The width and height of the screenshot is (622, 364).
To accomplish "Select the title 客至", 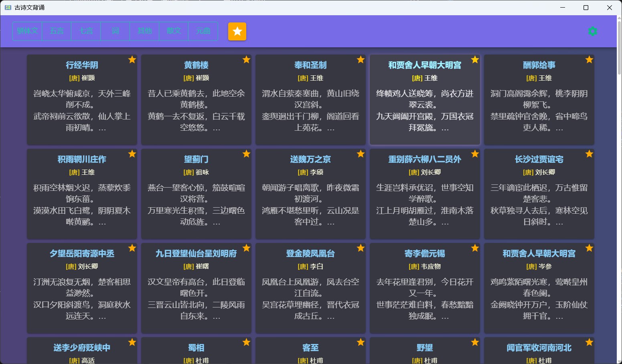I will pyautogui.click(x=310, y=348).
